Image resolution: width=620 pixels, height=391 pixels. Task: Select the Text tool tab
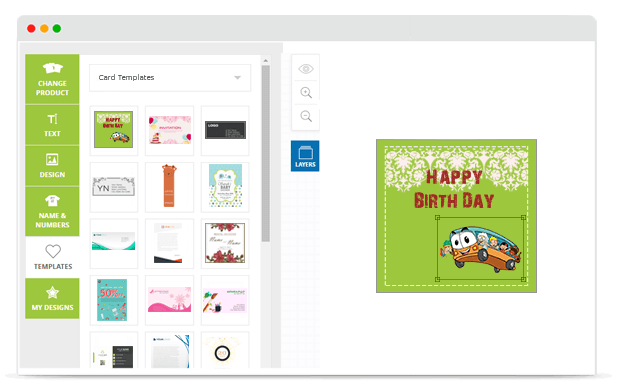click(x=52, y=125)
